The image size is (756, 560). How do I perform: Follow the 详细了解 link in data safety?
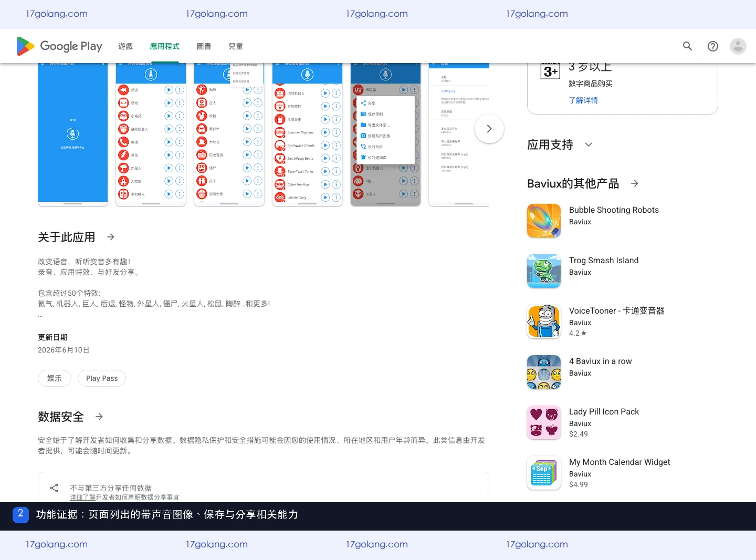point(83,497)
